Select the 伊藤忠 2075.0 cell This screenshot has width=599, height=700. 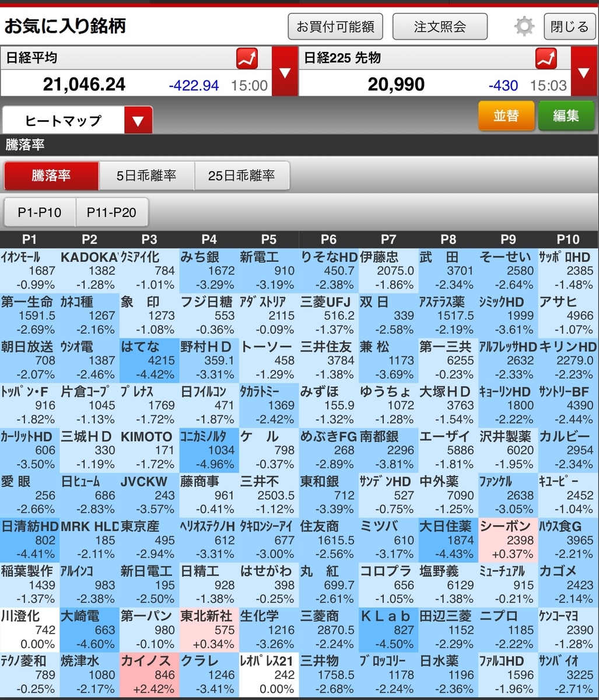[x=388, y=271]
